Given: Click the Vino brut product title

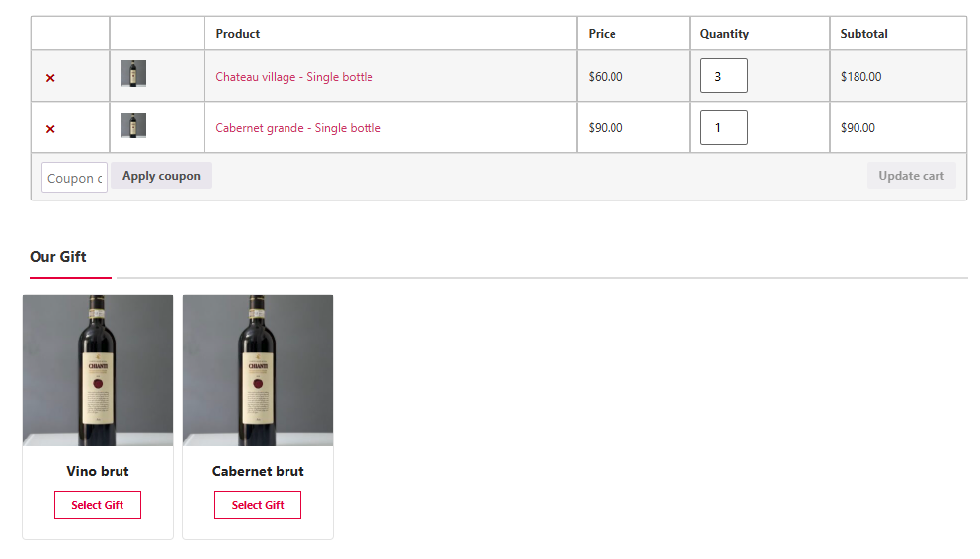Looking at the screenshot, I should point(98,471).
